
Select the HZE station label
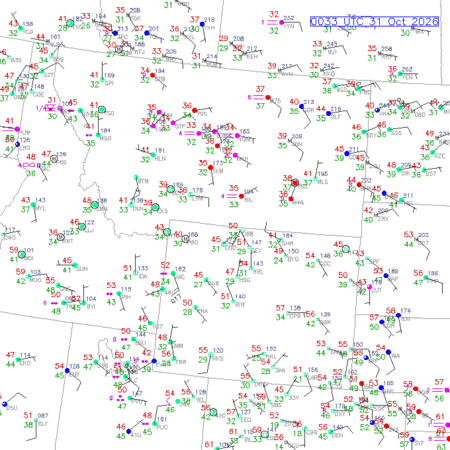[440, 156]
